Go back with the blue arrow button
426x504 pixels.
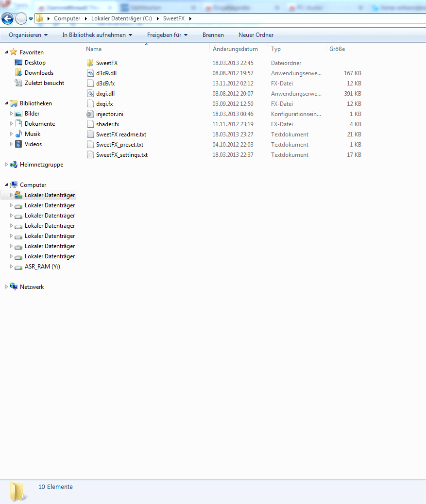(x=8, y=18)
